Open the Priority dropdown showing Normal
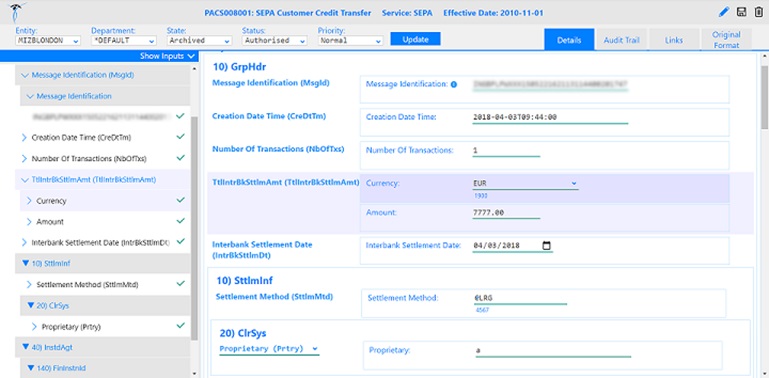Screen dimensions: 769x378 coord(350,41)
